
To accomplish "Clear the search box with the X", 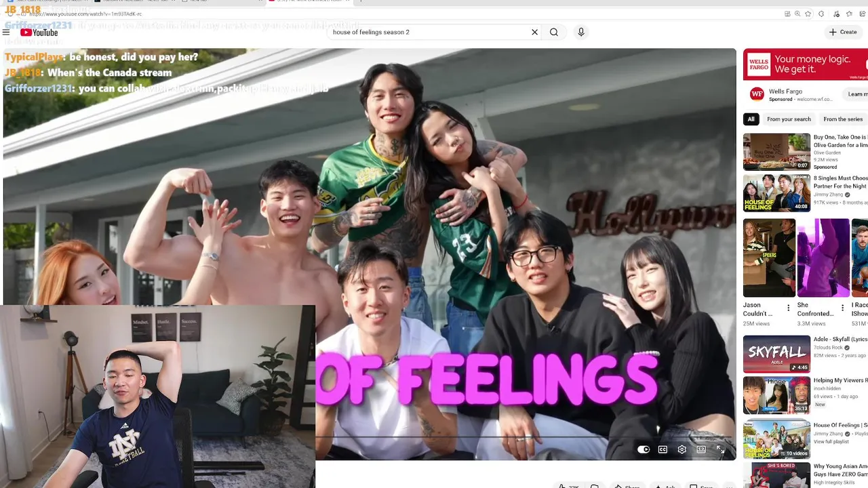I will click(x=534, y=32).
